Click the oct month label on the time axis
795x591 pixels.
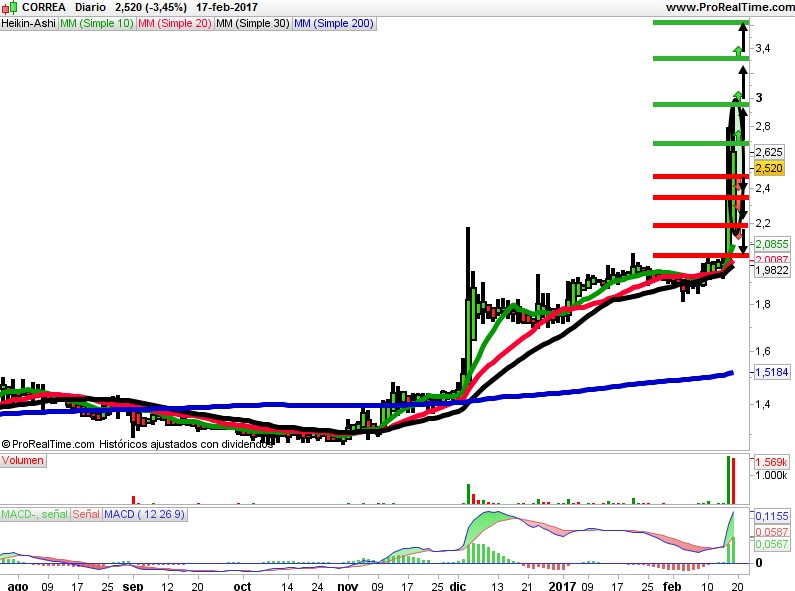click(242, 586)
